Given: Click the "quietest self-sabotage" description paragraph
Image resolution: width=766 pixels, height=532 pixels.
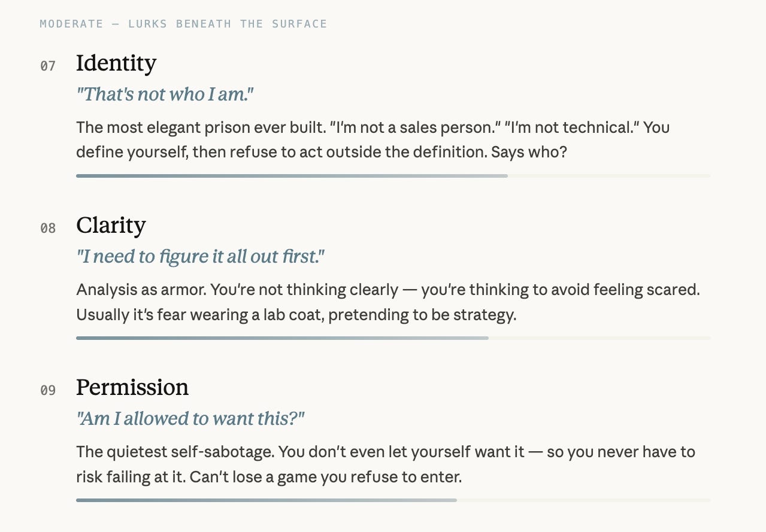Looking at the screenshot, I should click(386, 464).
